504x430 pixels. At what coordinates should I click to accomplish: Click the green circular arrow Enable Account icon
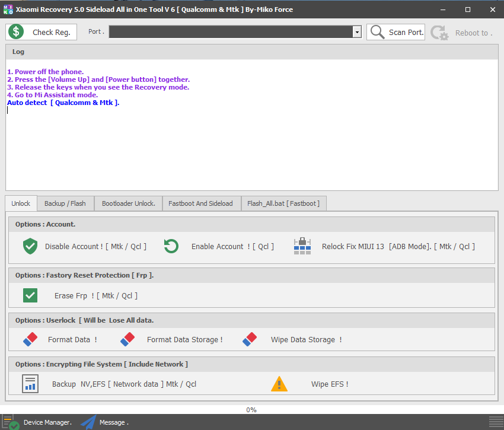coord(171,246)
